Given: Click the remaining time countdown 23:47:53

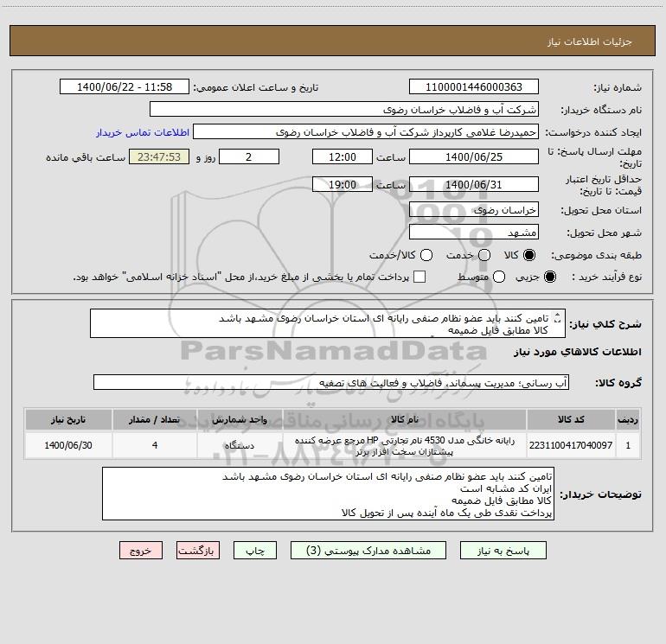Looking at the screenshot, I should (159, 156).
